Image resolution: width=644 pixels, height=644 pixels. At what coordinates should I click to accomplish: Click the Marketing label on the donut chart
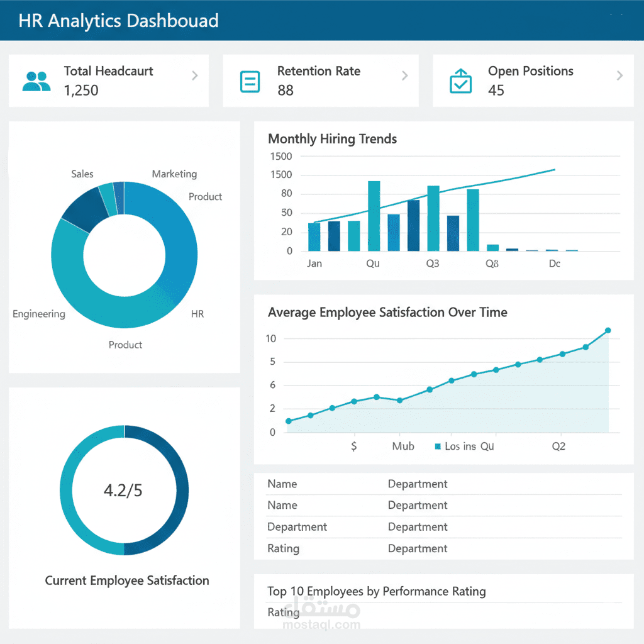click(174, 174)
